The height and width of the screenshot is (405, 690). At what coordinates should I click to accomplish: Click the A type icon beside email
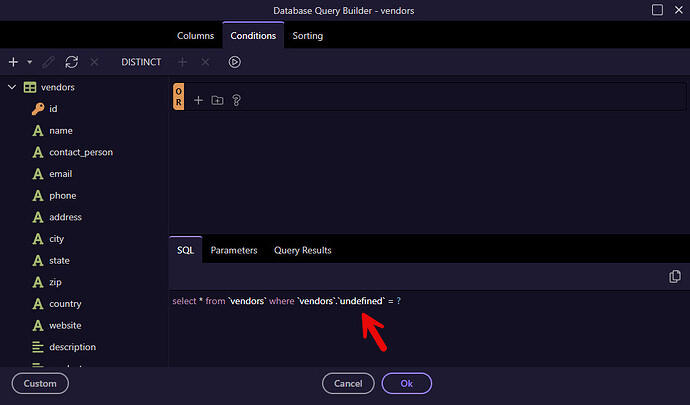(38, 174)
